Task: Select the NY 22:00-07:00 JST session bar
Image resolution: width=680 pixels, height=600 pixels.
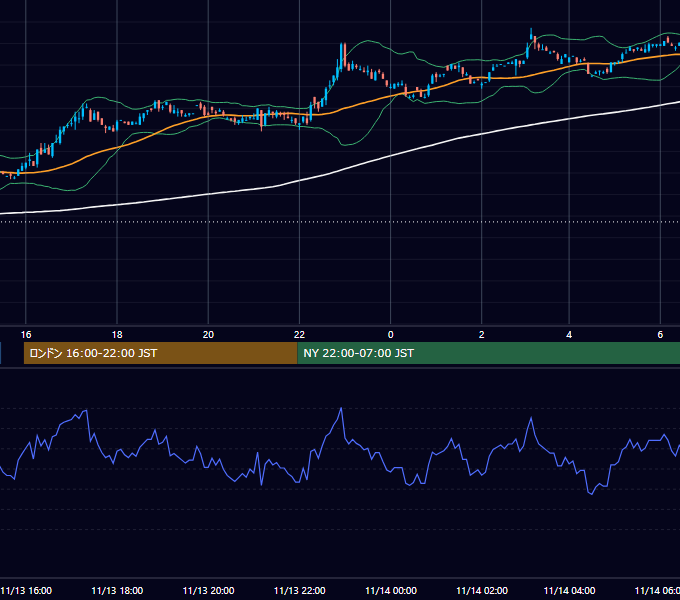Action: pos(489,353)
